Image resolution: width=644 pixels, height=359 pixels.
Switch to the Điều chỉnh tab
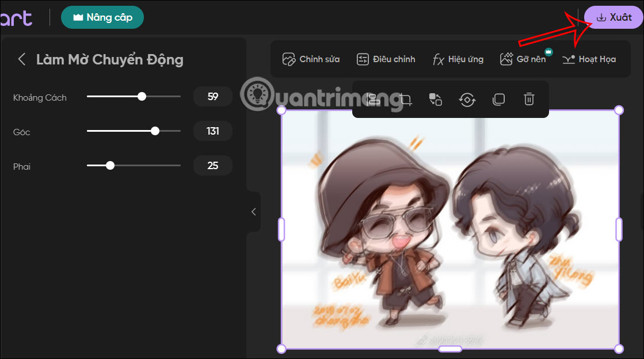coord(386,59)
